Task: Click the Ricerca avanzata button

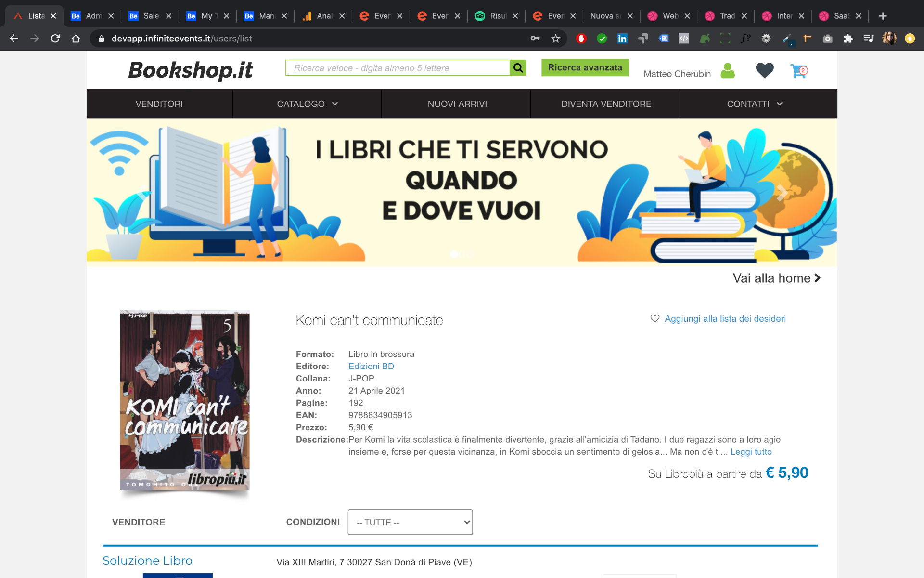Action: pos(585,67)
